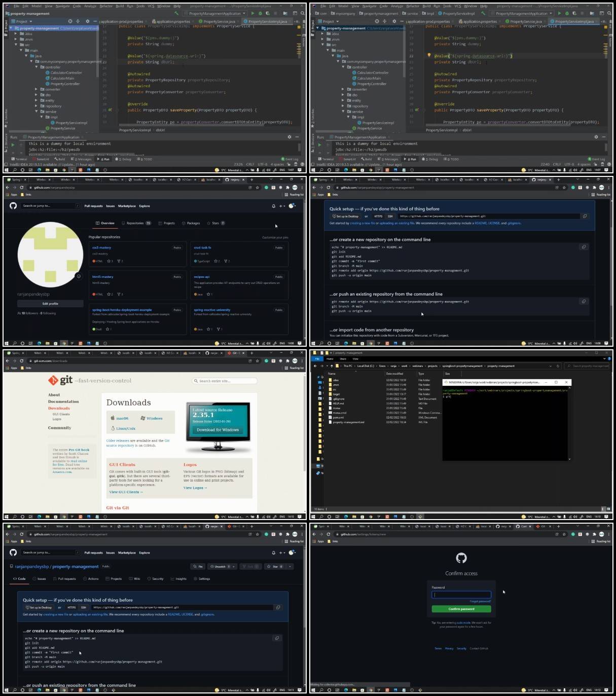Open the crud-task-fe repository
616x696 pixels.
(x=202, y=247)
